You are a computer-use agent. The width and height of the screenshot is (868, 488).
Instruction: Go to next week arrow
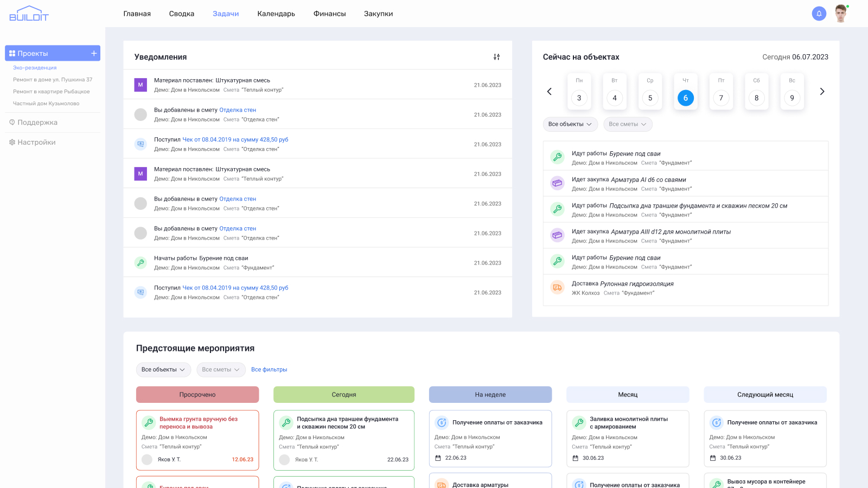822,92
